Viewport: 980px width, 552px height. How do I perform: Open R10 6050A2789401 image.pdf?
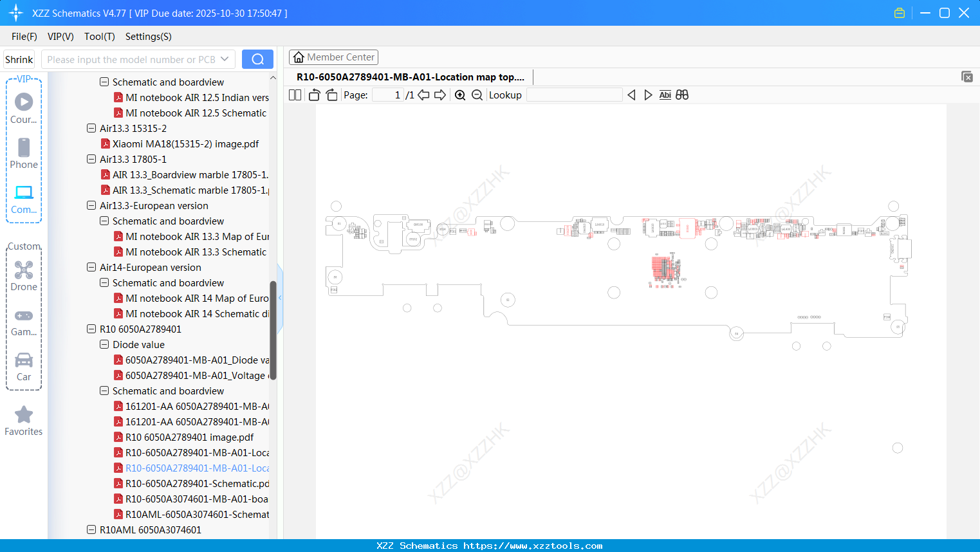pos(183,437)
